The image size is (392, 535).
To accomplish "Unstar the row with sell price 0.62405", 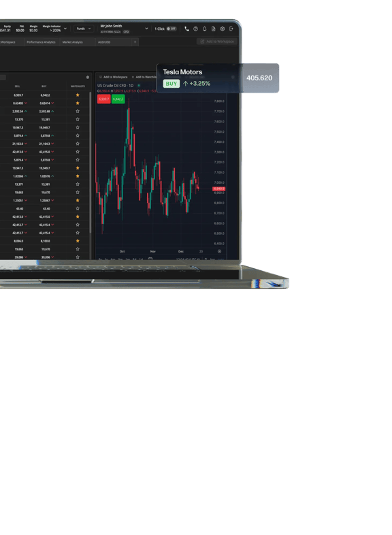I will (78, 103).
